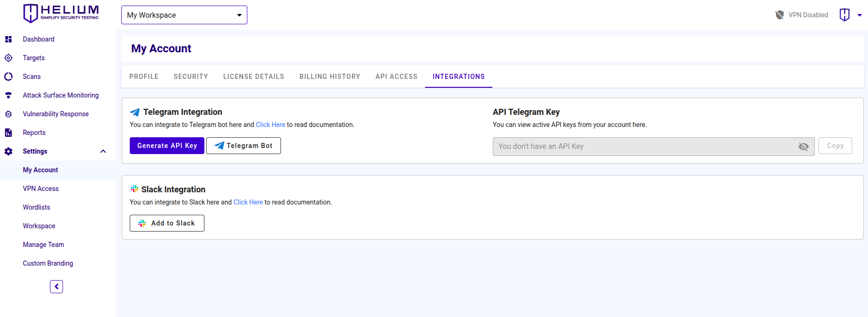Open VPN Access settings
868x317 pixels.
41,189
